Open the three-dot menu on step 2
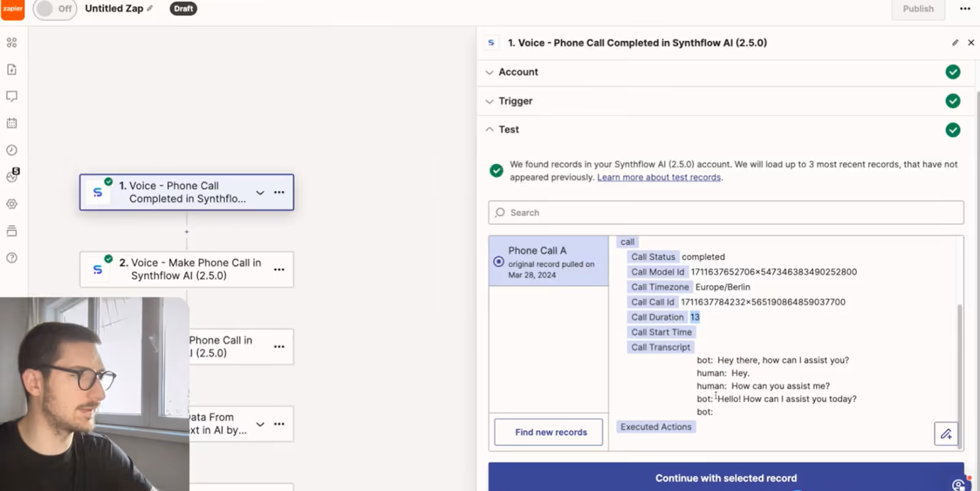This screenshot has height=491, width=980. 279,269
